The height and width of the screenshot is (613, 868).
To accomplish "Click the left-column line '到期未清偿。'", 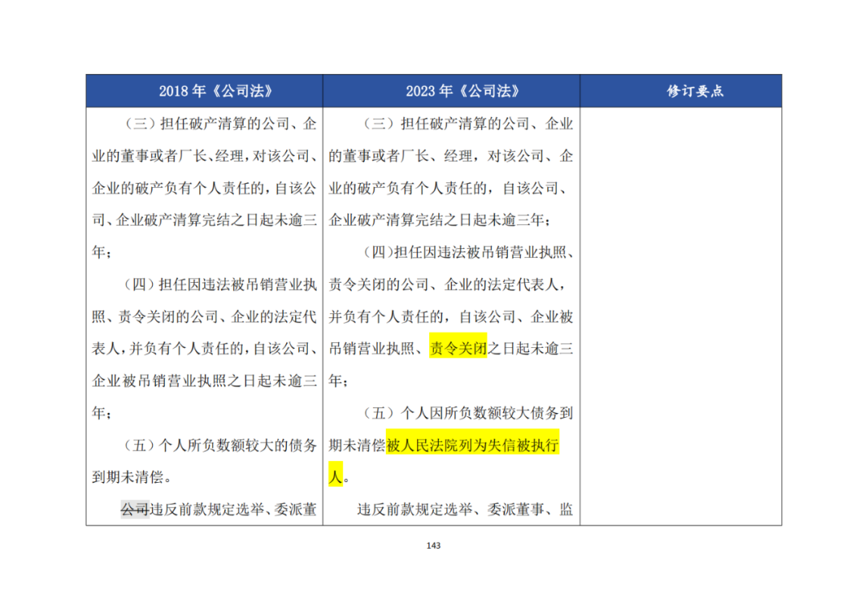I will tap(132, 477).
